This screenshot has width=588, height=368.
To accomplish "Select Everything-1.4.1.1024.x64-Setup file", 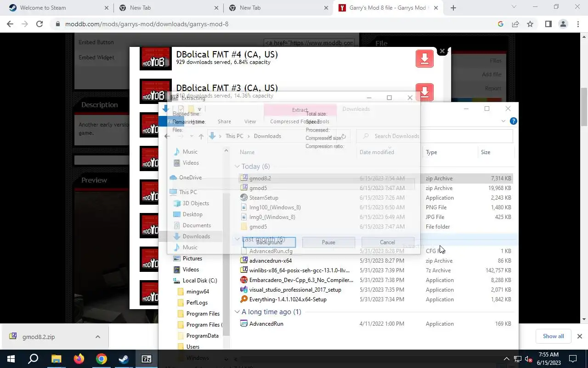I will click(375, 299).
